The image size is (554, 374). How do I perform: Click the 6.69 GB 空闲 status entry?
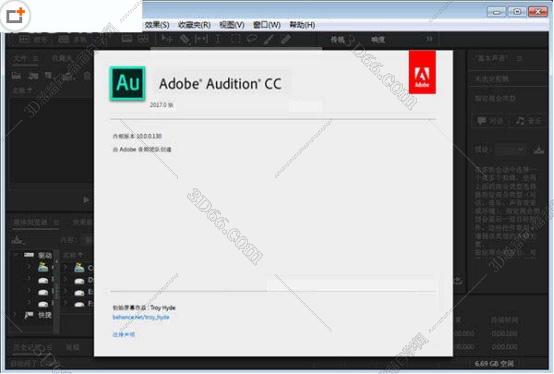tap(494, 363)
